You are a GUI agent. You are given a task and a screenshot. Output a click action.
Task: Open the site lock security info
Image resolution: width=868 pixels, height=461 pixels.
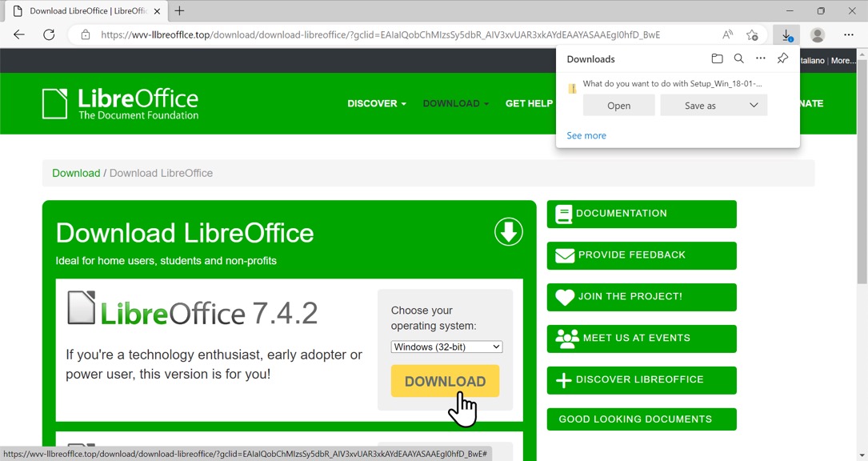click(86, 34)
